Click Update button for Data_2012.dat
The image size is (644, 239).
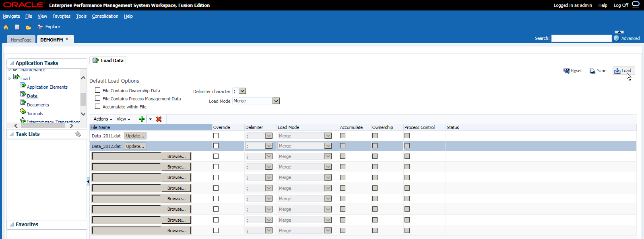point(135,146)
